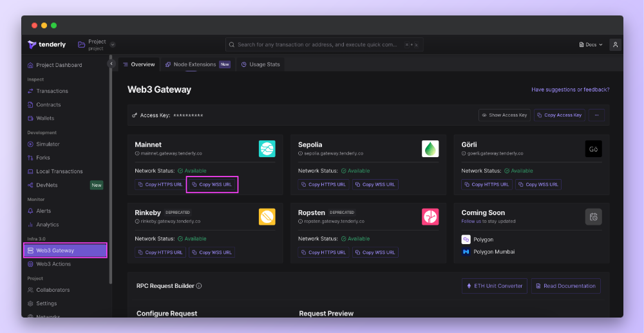Switch to the Usage Stats tab

(261, 64)
